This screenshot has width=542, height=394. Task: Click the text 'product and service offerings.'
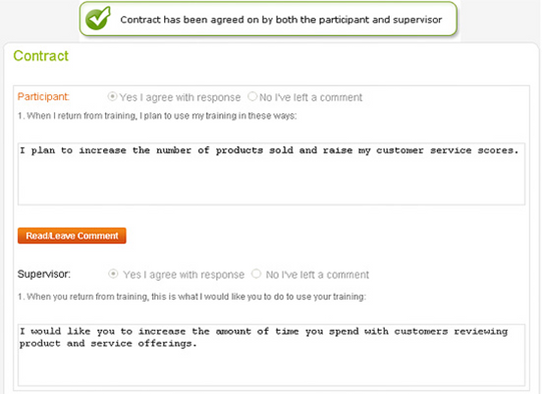click(x=108, y=344)
